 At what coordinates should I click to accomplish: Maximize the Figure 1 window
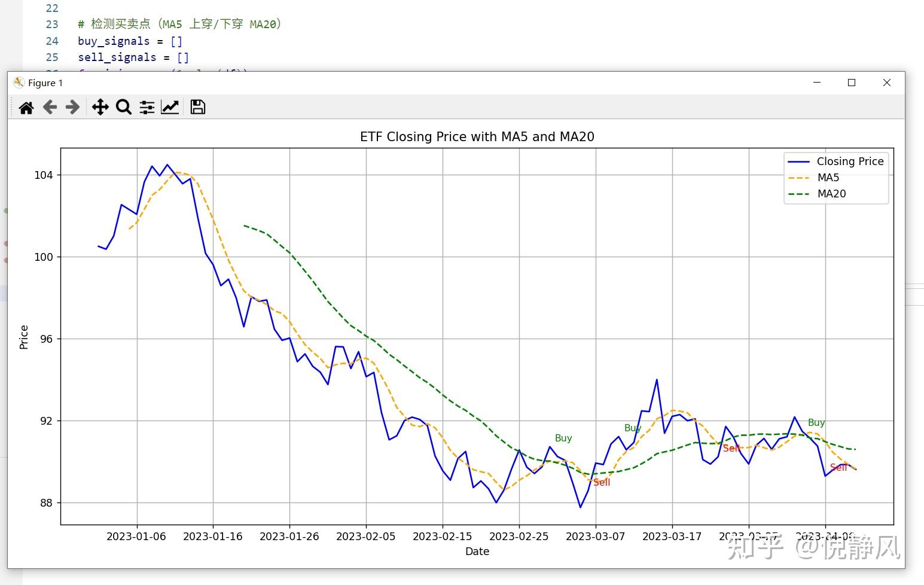852,83
